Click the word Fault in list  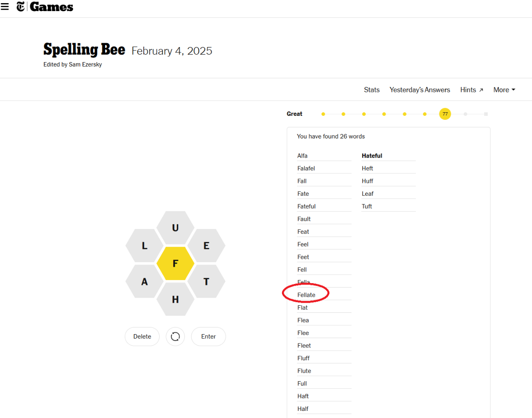(304, 219)
